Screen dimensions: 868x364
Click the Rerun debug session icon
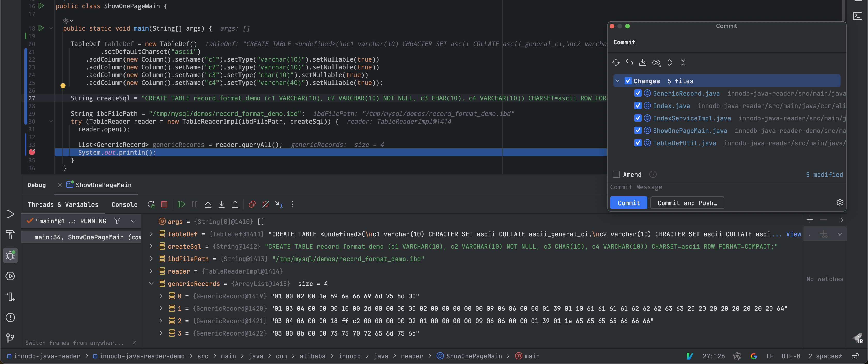[151, 204]
